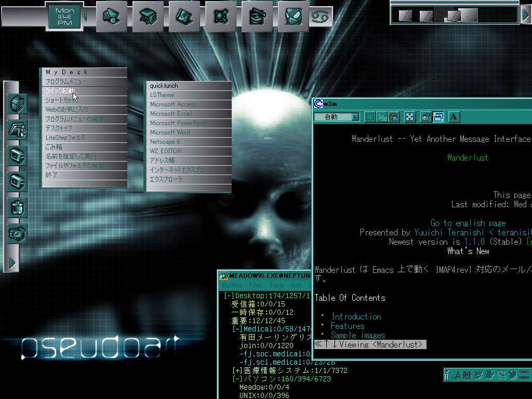
Task: Click the Paste icon in w3m toolbar
Action: pyautogui.click(x=394, y=117)
